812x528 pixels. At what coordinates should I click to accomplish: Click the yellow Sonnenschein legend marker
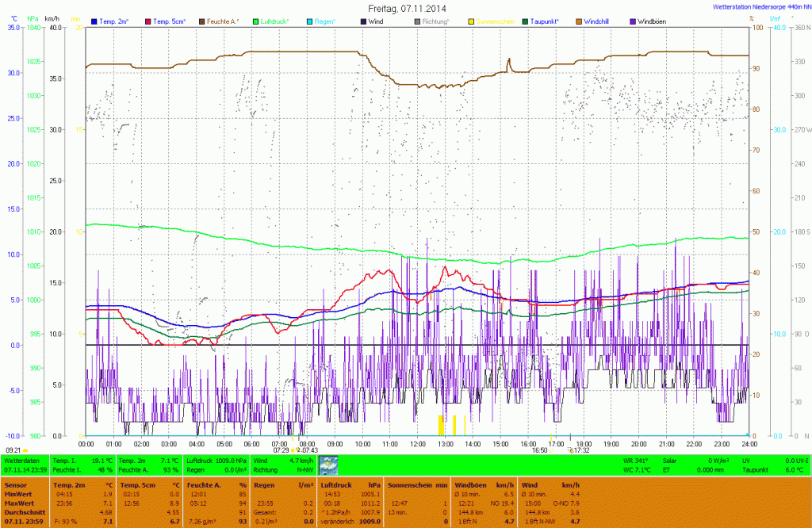pos(471,21)
